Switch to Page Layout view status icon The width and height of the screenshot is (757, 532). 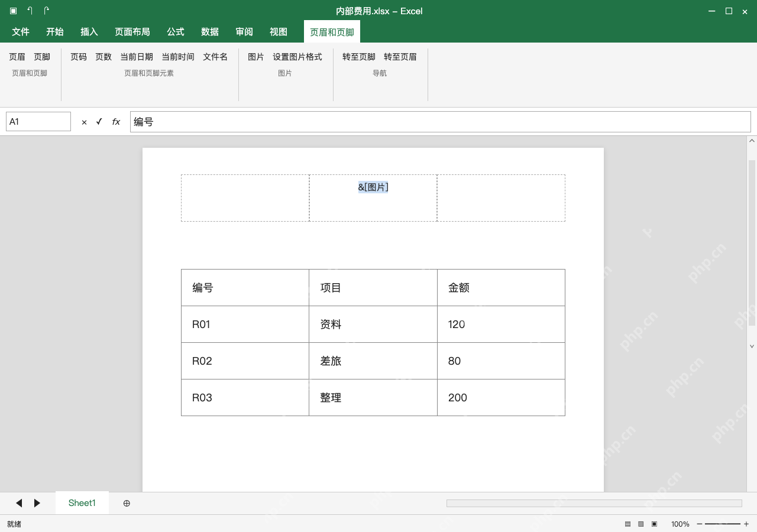click(640, 524)
